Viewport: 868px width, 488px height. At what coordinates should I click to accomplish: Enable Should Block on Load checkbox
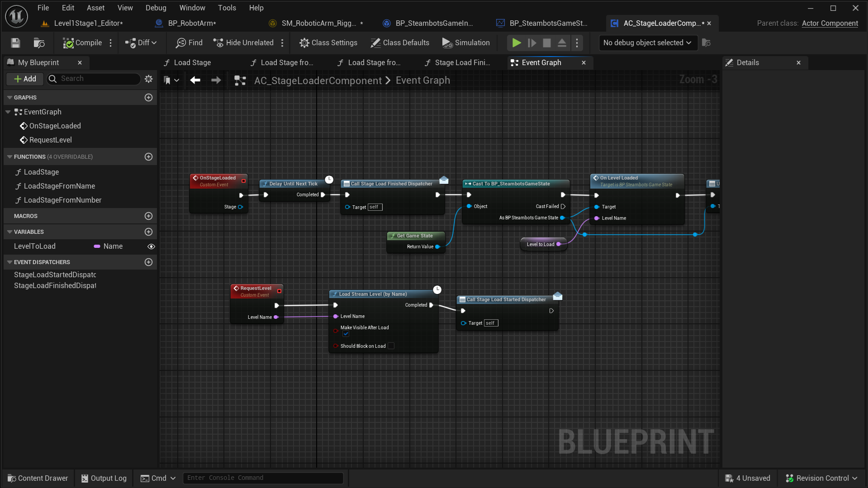391,346
